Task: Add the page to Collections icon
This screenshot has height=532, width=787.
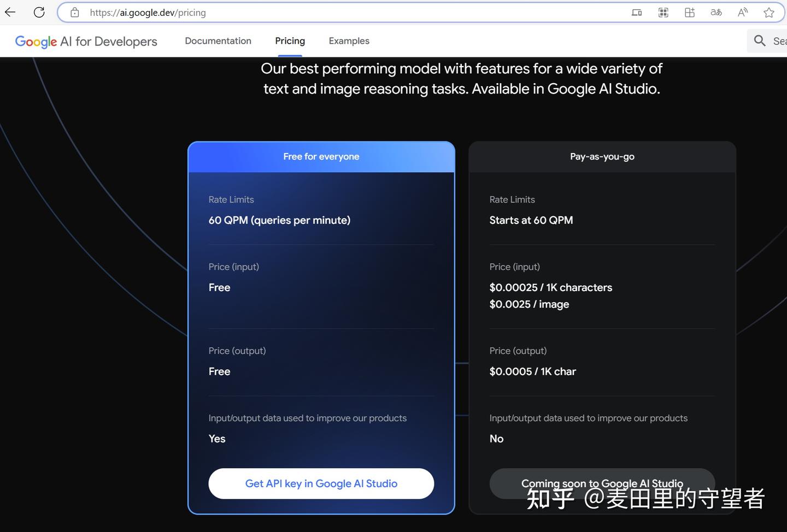Action: tap(690, 13)
